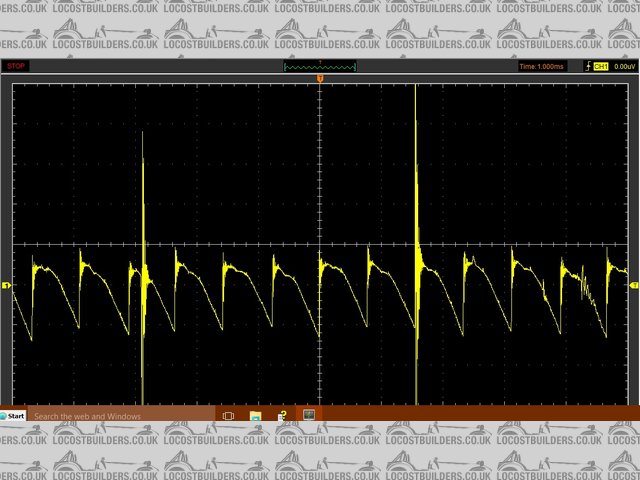
Task: Click the 0.00uV trigger level readout
Action: point(624,66)
